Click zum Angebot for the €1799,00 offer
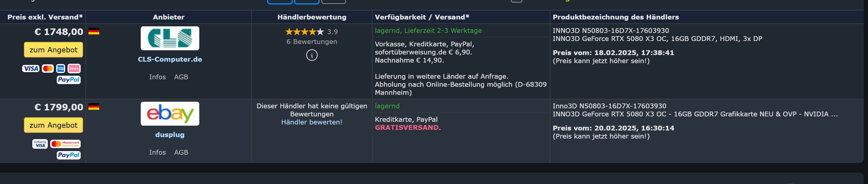The image size is (868, 184). (x=53, y=125)
